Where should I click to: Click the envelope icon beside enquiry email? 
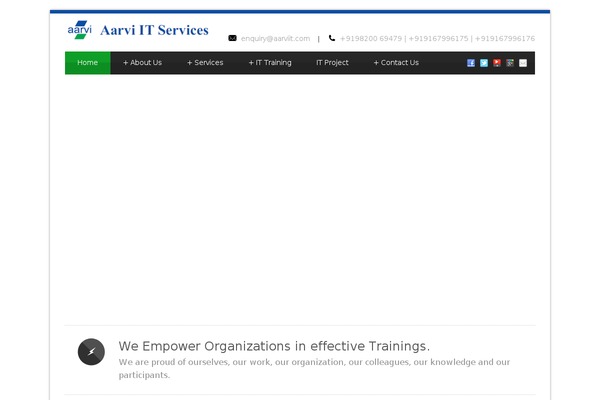point(232,38)
